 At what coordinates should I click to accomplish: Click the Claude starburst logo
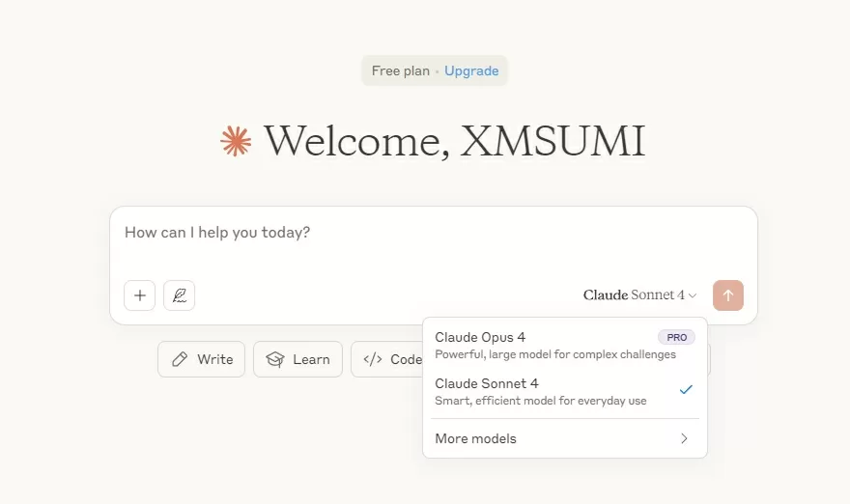(236, 141)
